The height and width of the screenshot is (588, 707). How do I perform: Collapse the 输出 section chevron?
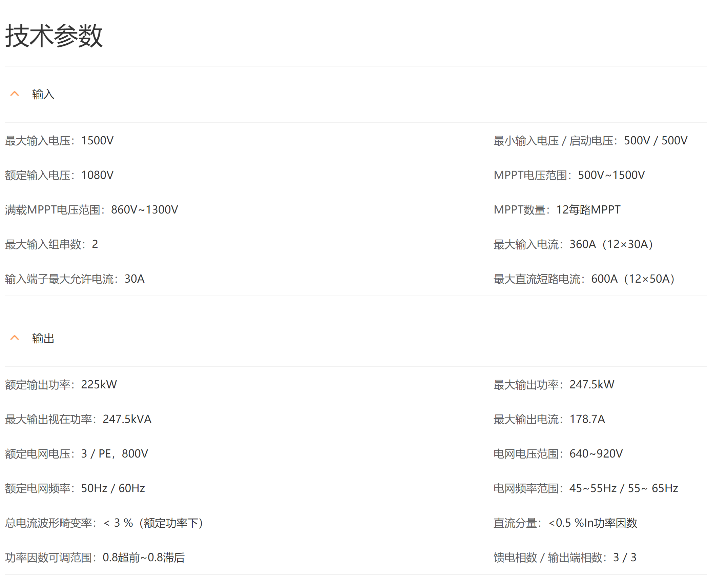[x=15, y=338]
